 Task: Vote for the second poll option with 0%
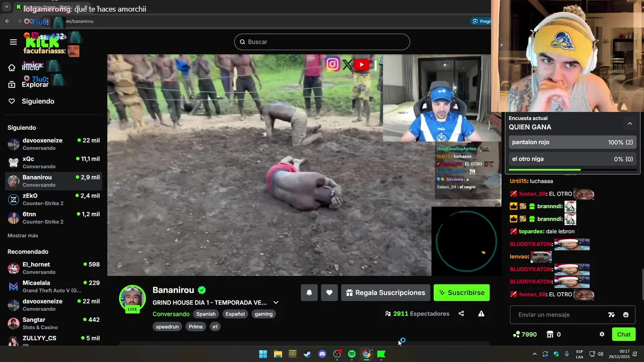(573, 159)
